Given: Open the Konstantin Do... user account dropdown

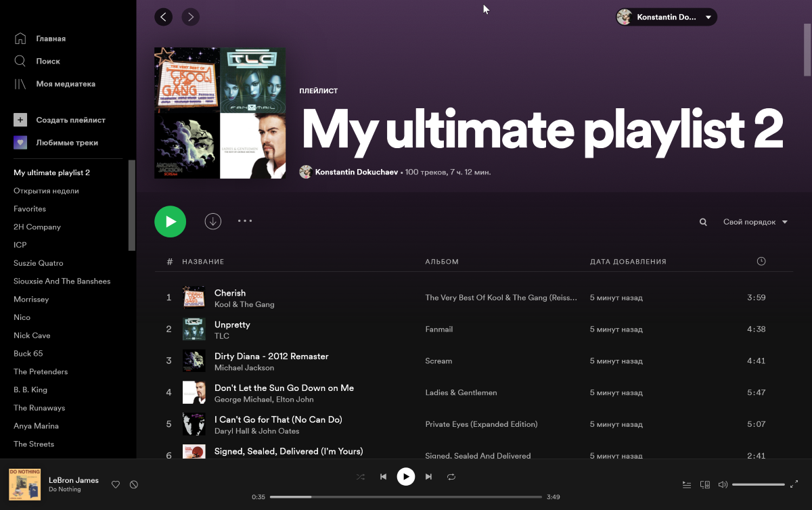Looking at the screenshot, I should pyautogui.click(x=667, y=17).
